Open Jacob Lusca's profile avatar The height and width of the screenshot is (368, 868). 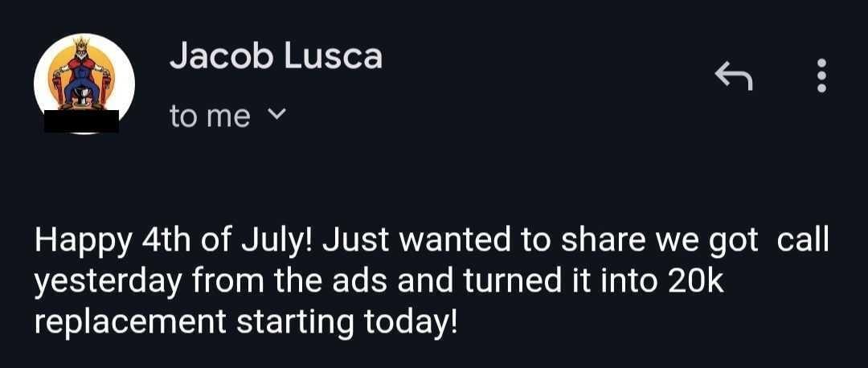pyautogui.click(x=84, y=76)
